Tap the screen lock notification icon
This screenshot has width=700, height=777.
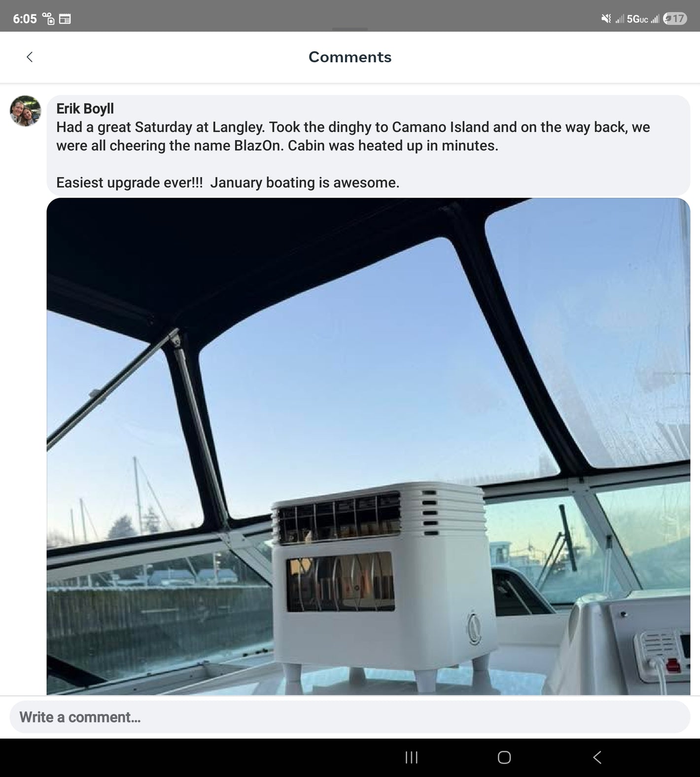point(48,19)
